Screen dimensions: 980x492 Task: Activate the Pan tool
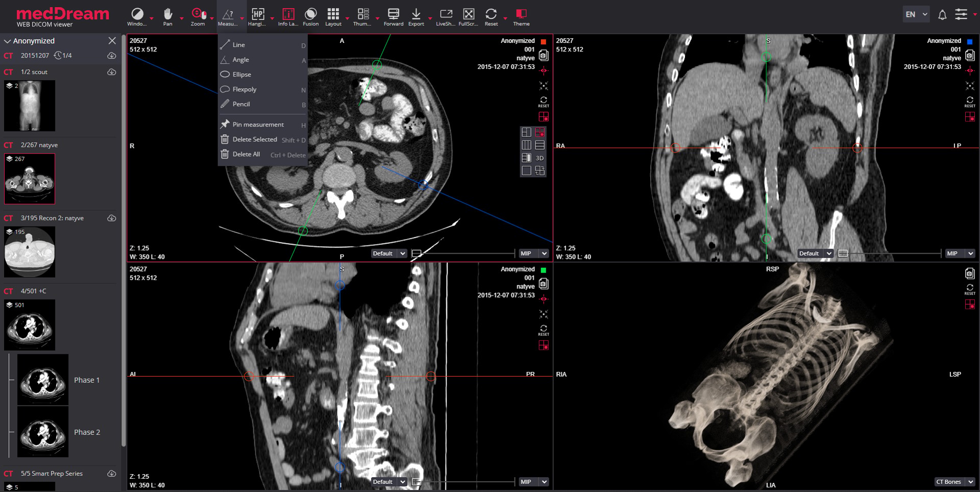pos(168,16)
